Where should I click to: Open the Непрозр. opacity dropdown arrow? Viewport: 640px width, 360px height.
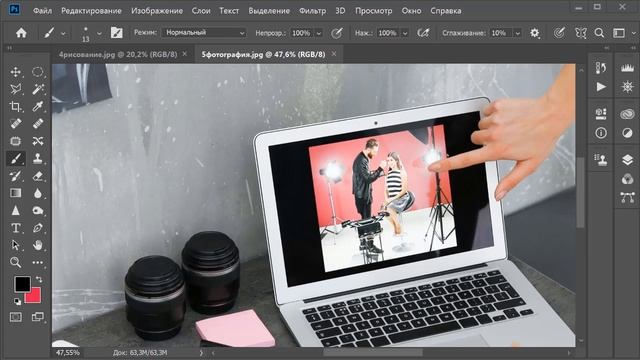319,33
